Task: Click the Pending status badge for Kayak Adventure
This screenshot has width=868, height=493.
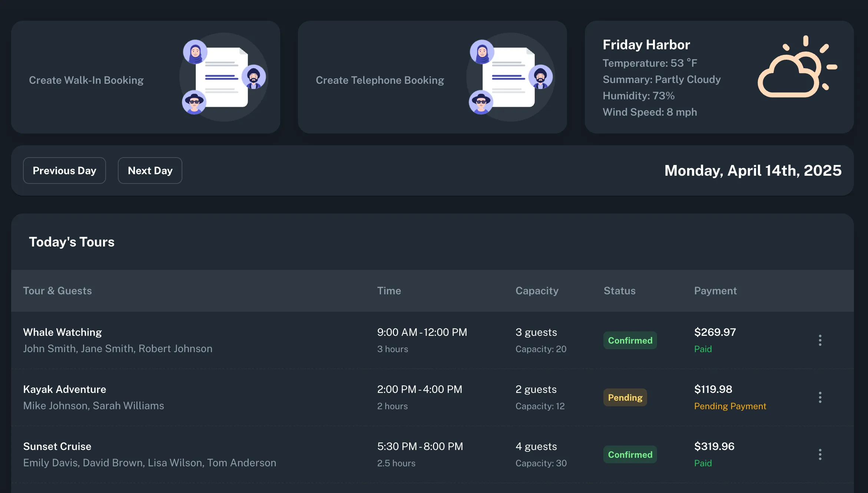Action: (x=625, y=397)
